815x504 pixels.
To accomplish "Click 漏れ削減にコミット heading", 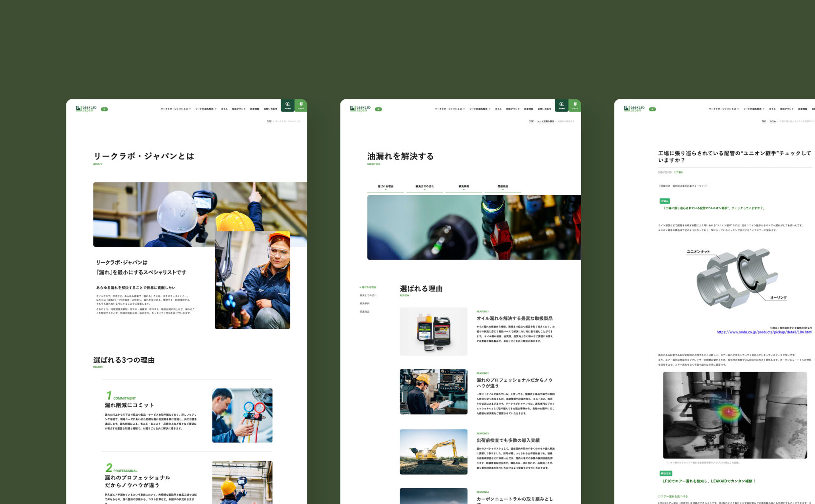I will click(x=129, y=405).
